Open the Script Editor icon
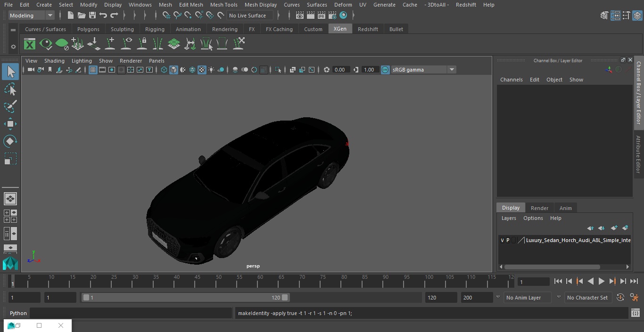The height and width of the screenshot is (332, 644). point(635,313)
